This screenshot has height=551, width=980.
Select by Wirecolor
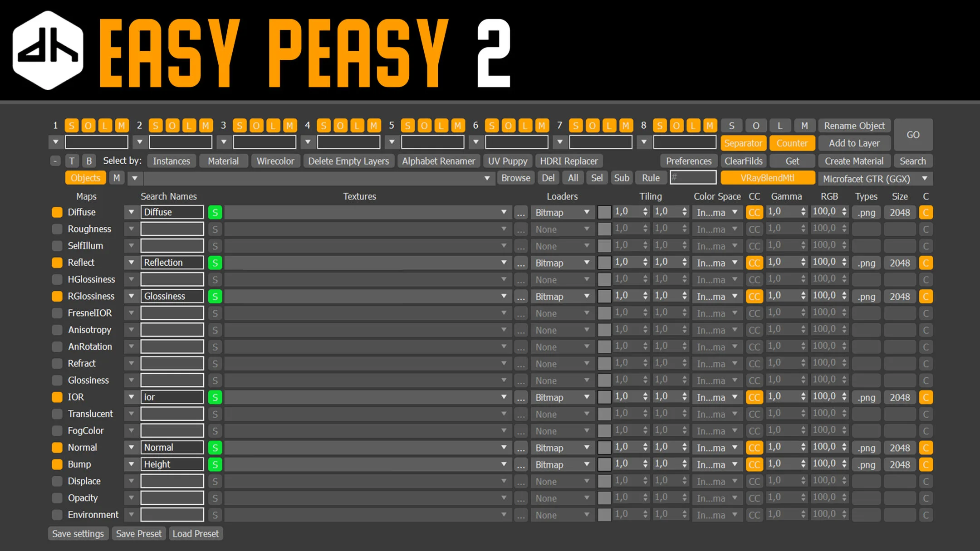point(275,161)
